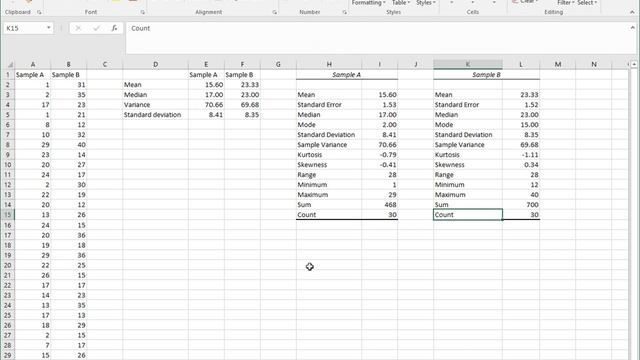Image resolution: width=640 pixels, height=360 pixels.
Task: Open the Alignment settings dialog launcher
Action: [x=274, y=13]
